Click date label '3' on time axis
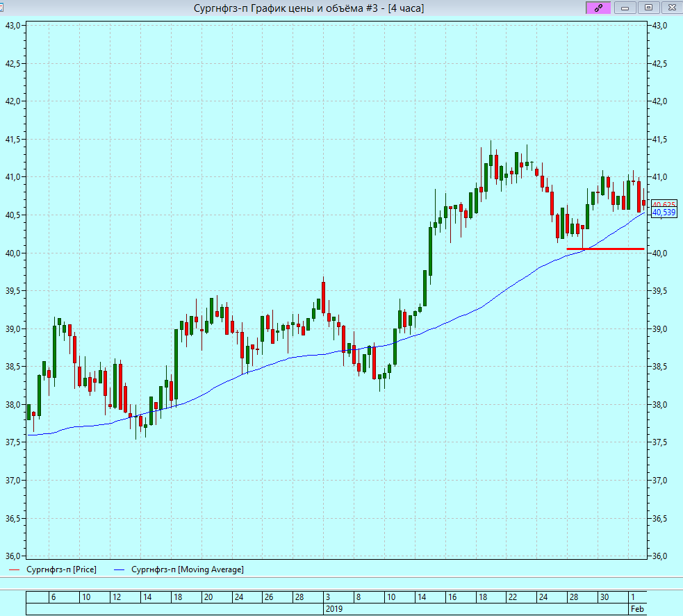This screenshot has height=616, width=683. [328, 597]
